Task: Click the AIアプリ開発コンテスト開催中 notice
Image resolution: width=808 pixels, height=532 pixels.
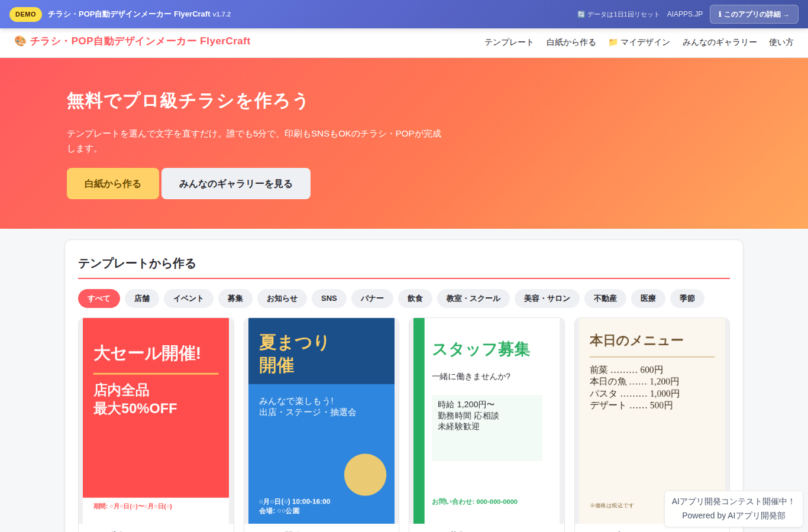Action: (x=733, y=501)
